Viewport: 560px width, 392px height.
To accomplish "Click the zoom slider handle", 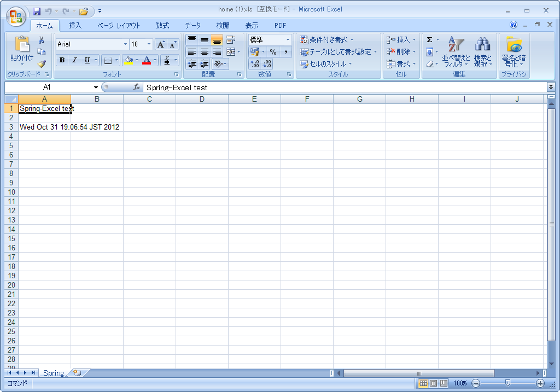I will coord(507,383).
